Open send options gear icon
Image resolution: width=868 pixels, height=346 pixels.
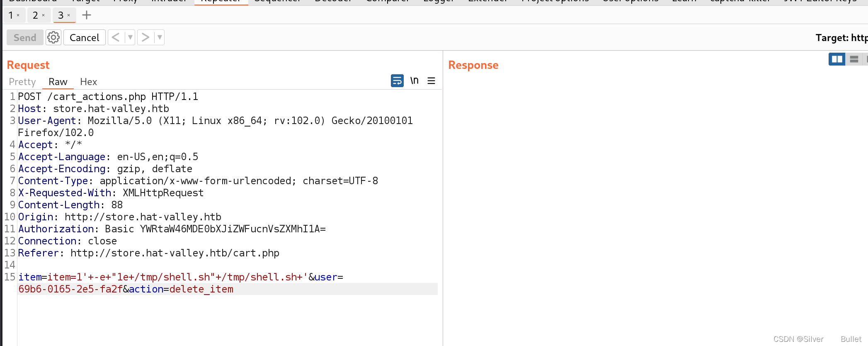(x=53, y=38)
